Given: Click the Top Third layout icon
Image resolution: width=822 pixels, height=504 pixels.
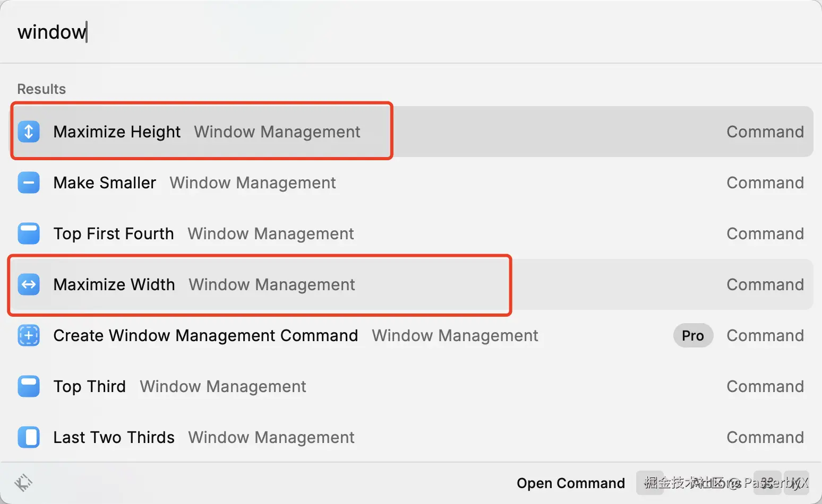Looking at the screenshot, I should tap(29, 386).
